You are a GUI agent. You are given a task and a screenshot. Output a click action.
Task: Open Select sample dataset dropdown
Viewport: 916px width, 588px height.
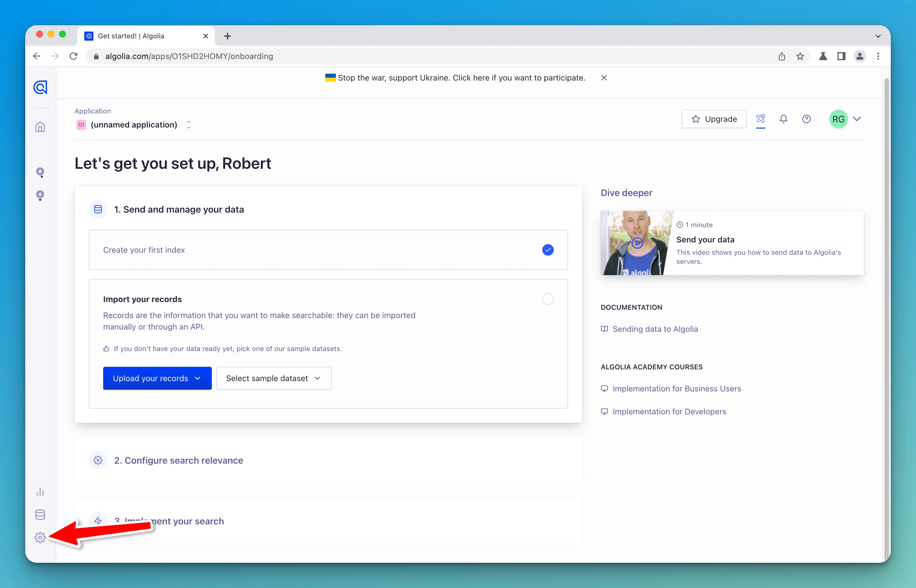(x=273, y=378)
